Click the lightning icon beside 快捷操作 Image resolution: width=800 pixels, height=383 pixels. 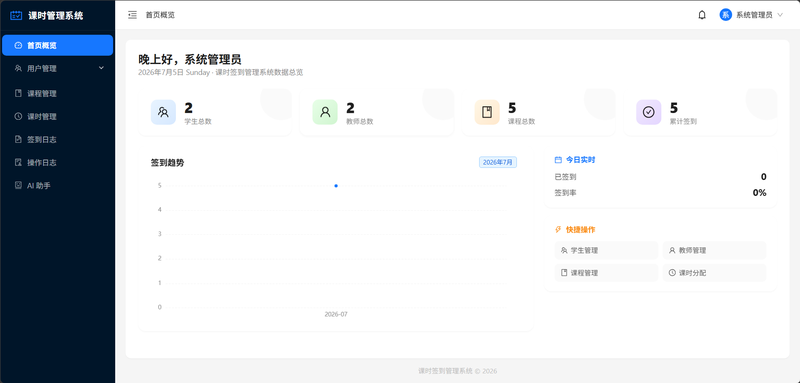[x=558, y=229]
